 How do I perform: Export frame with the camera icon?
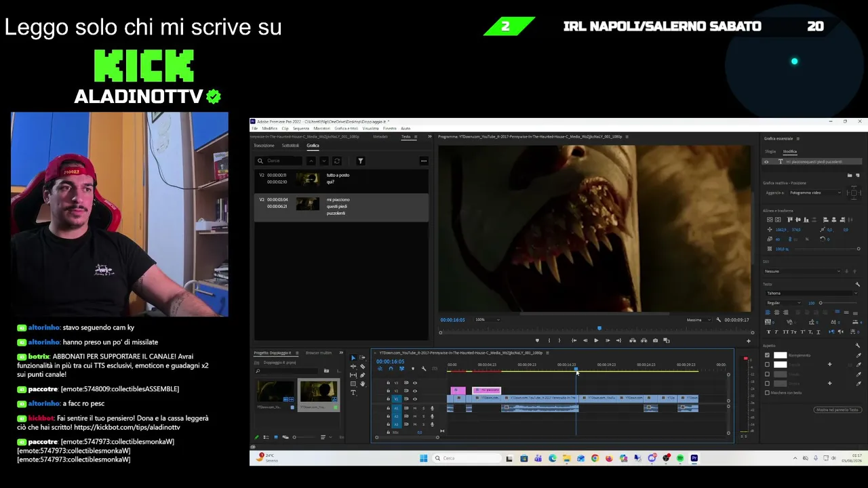pyautogui.click(x=655, y=340)
